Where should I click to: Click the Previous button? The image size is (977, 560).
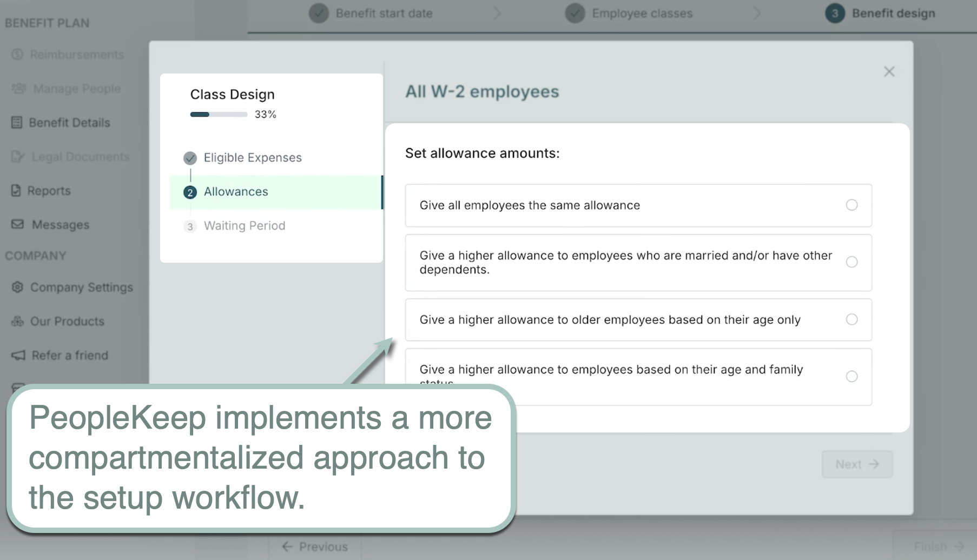coord(315,546)
